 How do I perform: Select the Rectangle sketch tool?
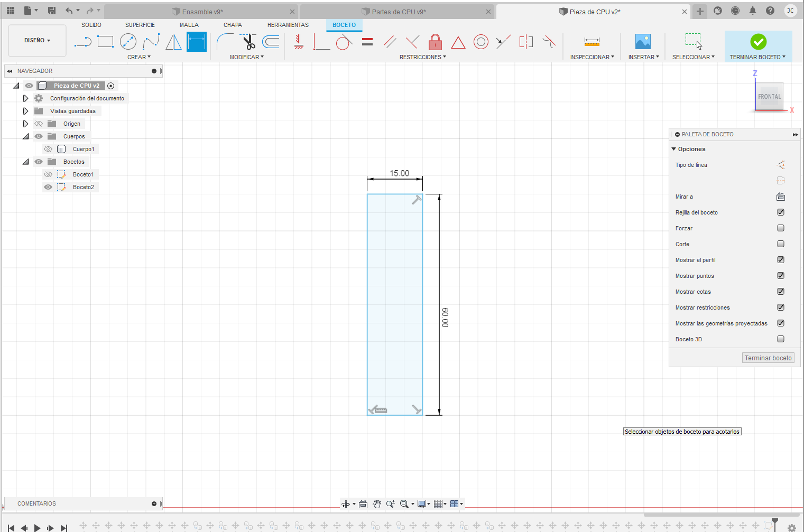[x=105, y=42]
